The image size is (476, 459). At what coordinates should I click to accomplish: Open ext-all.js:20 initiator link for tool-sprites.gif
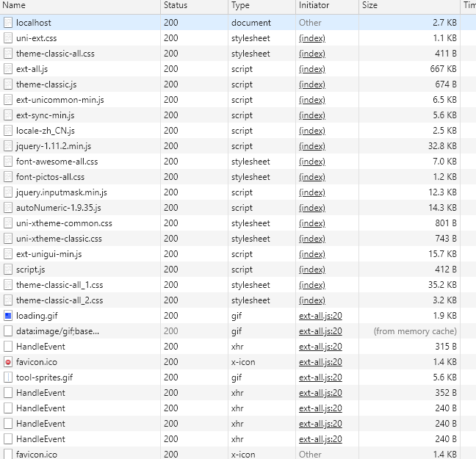coord(320,377)
